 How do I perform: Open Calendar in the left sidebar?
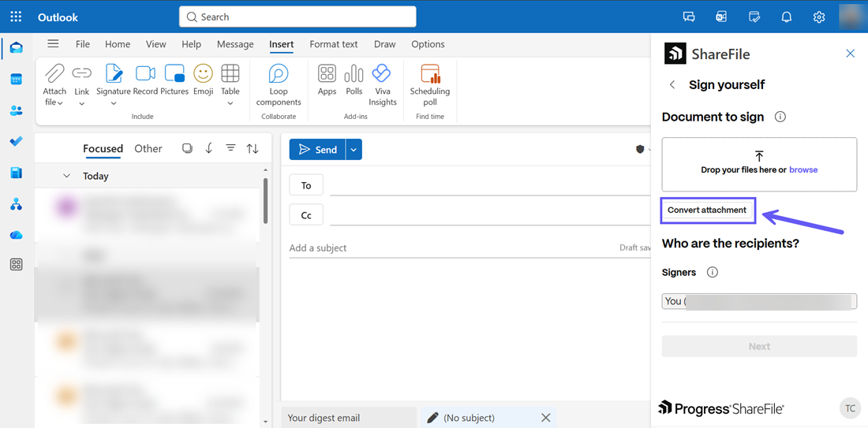pyautogui.click(x=16, y=79)
